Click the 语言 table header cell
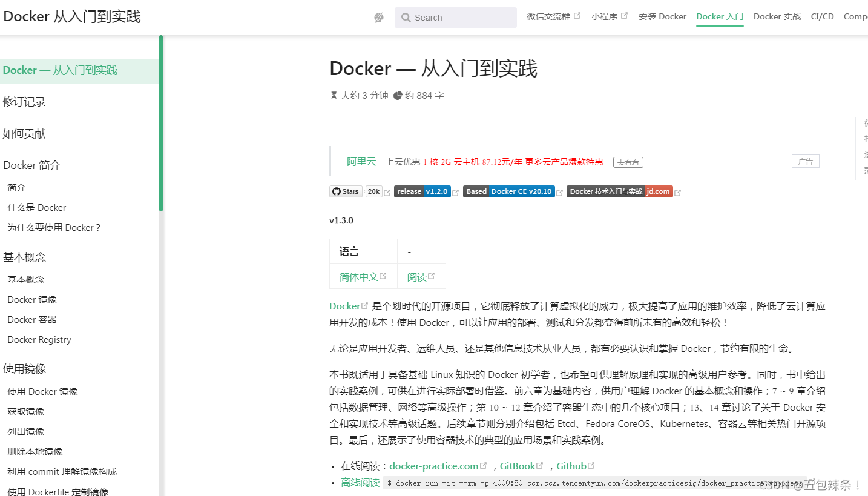Viewport: 868px width, 496px height. [363, 251]
